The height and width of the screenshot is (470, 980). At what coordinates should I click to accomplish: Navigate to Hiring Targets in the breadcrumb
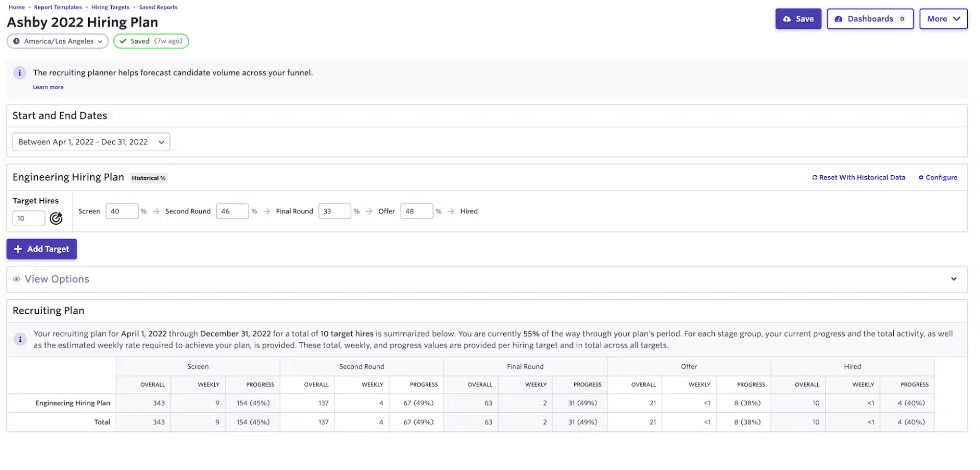coord(110,7)
